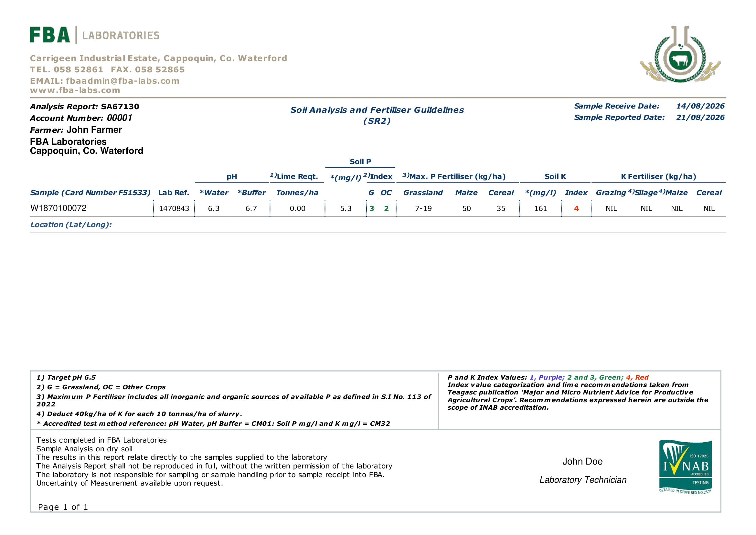Click the signatory name John Doe
Viewport: 756px width, 535px height.
[x=582, y=462]
